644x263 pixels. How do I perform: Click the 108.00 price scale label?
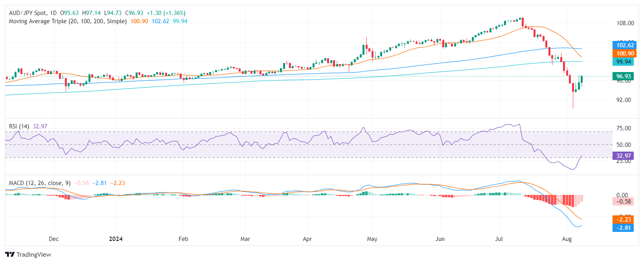click(625, 23)
